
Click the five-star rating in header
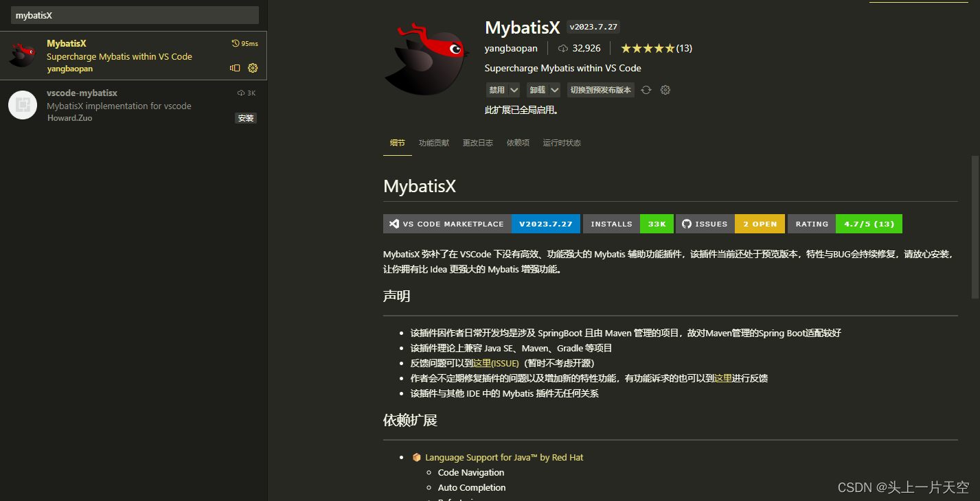pyautogui.click(x=648, y=48)
